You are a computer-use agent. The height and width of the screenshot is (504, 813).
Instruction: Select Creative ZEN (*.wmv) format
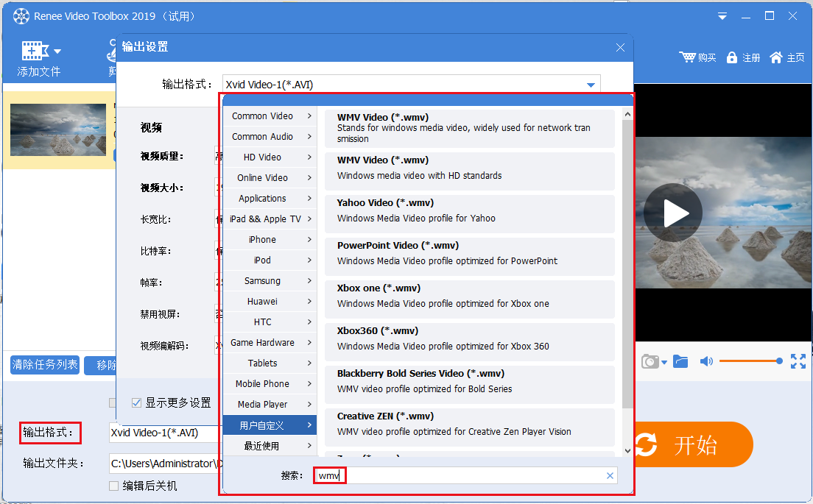[470, 427]
